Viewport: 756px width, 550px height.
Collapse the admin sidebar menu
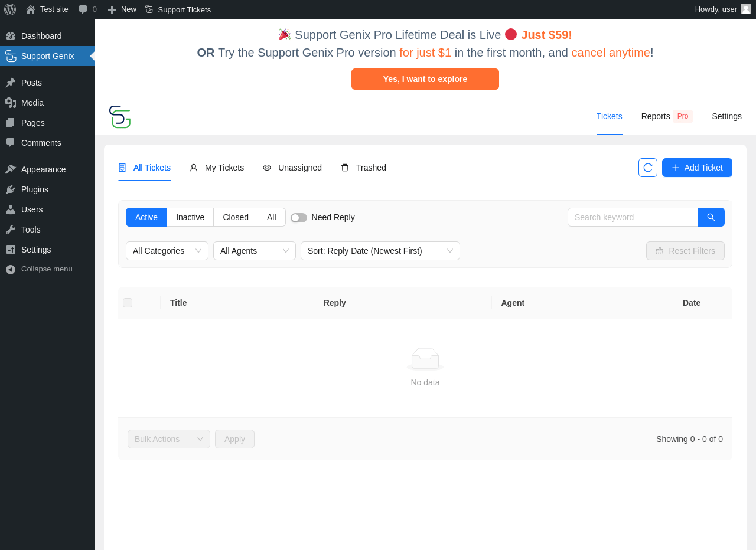pos(47,269)
